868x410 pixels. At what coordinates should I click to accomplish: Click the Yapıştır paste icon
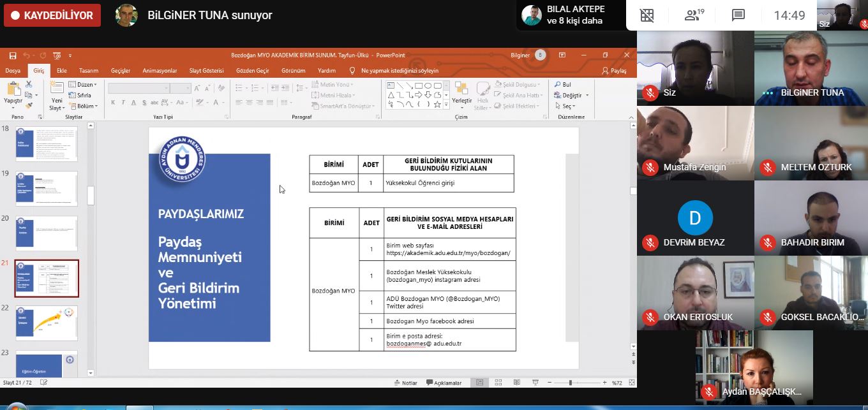[13, 91]
